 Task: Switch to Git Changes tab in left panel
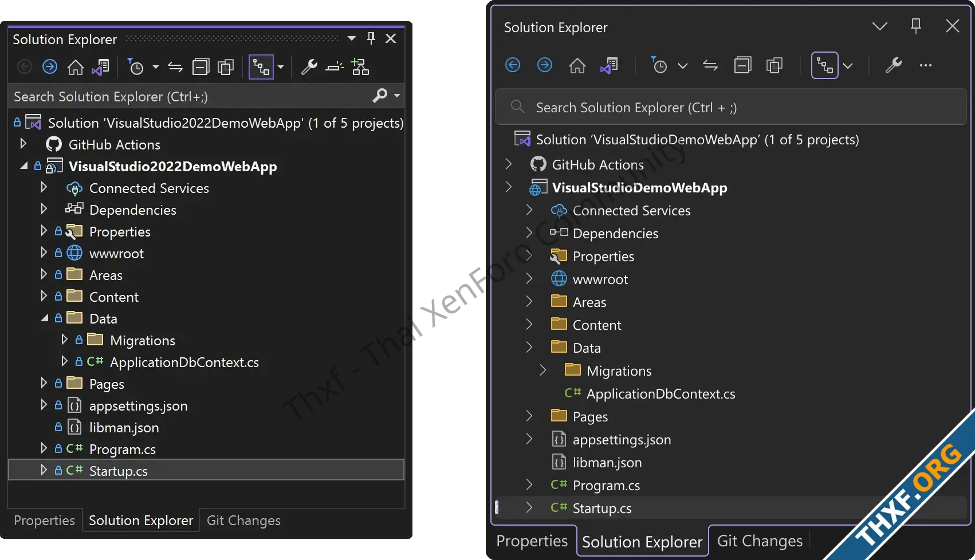243,520
